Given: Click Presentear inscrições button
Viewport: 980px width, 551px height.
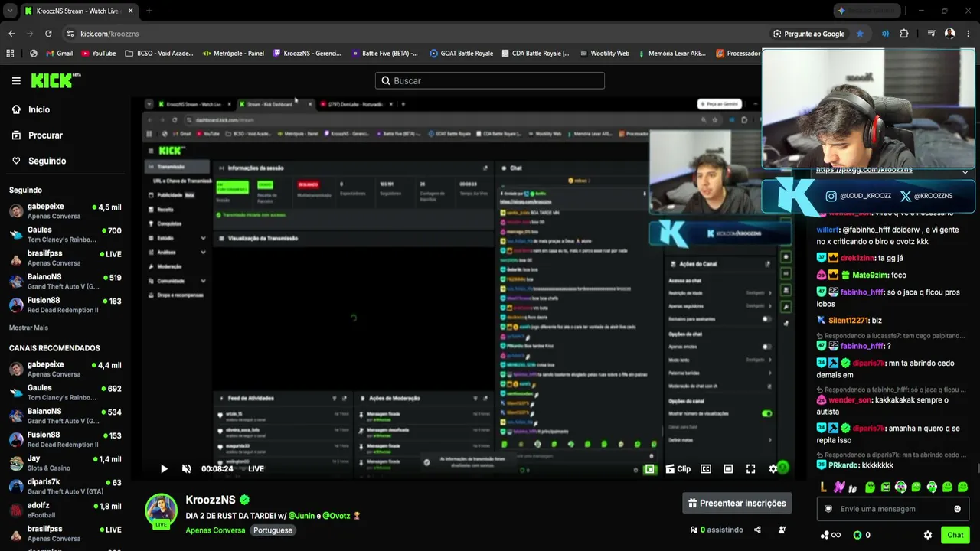Looking at the screenshot, I should tap(737, 503).
